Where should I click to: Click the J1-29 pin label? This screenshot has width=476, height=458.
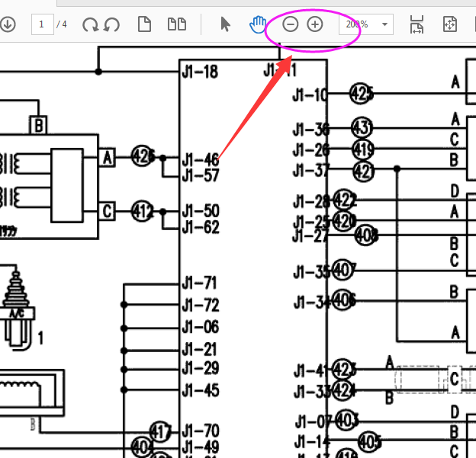coord(201,368)
